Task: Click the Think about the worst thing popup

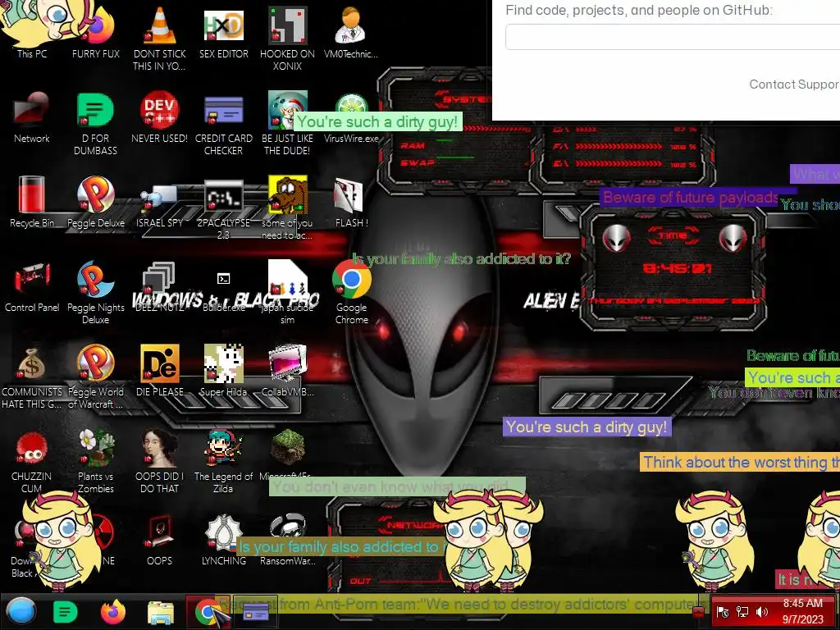Action: point(740,462)
